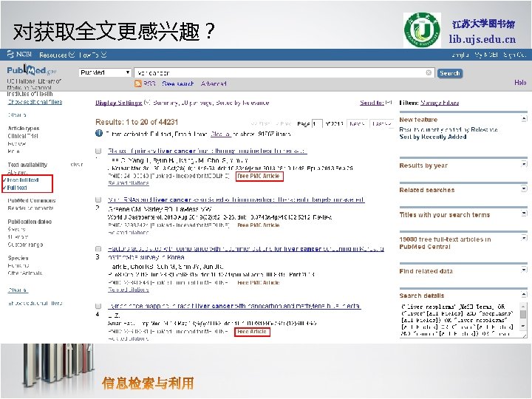Open the second result about RNAs and liver cancer
This screenshot has width=532, height=399.
pyautogui.click(x=236, y=199)
